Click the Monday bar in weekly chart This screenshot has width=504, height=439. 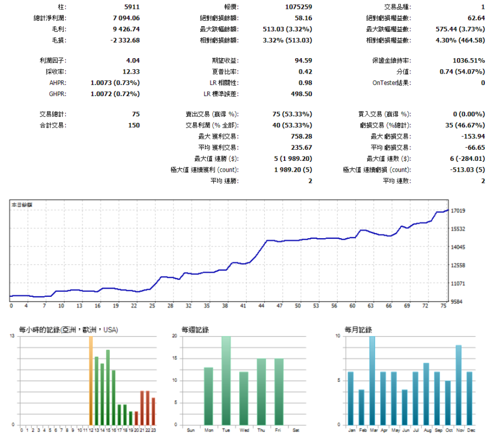pos(208,395)
